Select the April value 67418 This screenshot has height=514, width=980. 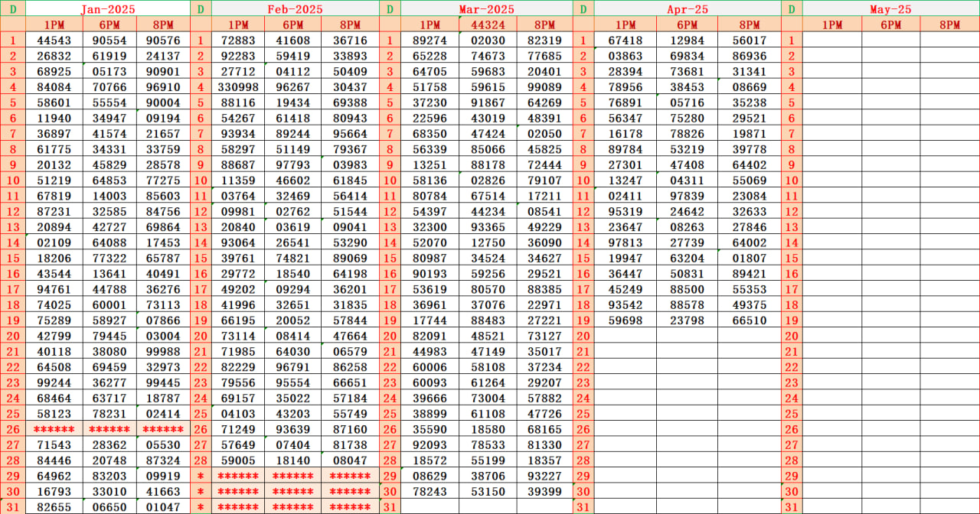626,40
